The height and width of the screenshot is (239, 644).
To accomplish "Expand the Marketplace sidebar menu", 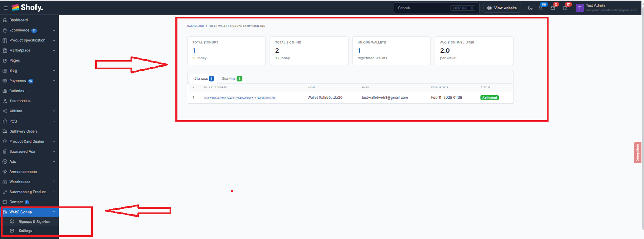I will [x=20, y=51].
